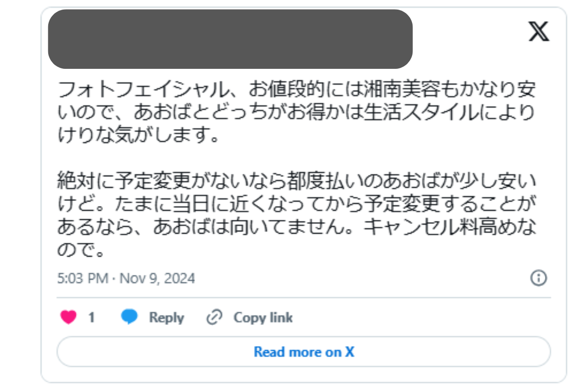Click the line starting けど。たまに当日に
Image resolution: width=588 pixels, height=391 pixels.
(296, 205)
